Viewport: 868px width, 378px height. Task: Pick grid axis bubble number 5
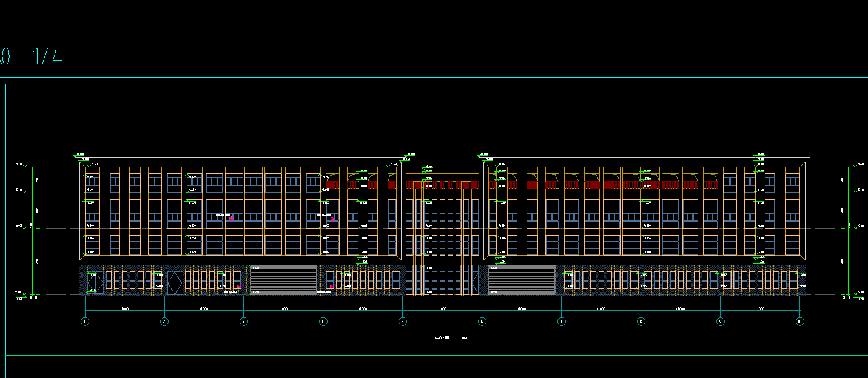[403, 322]
